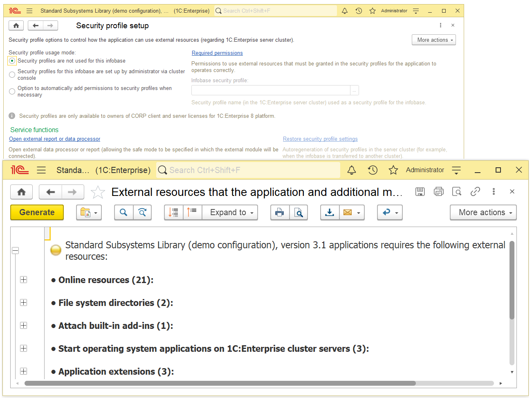532x398 pixels.
Task: Expand all groups icon in report toolbar
Action: click(x=193, y=212)
